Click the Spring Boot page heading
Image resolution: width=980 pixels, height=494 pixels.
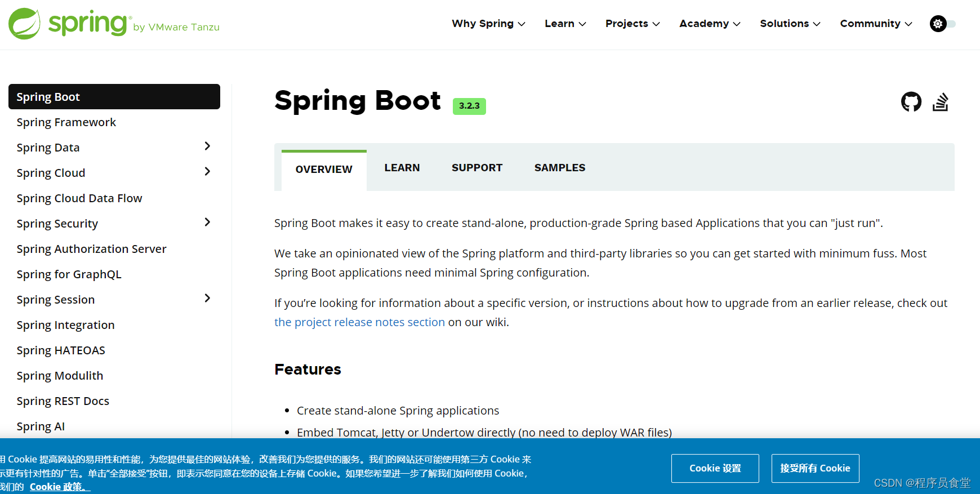358,101
